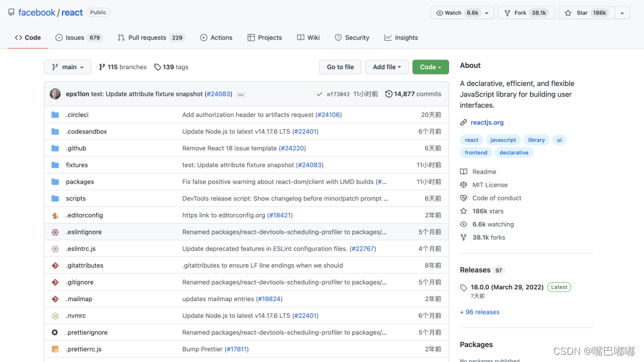Open the green Code dropdown

pyautogui.click(x=431, y=67)
